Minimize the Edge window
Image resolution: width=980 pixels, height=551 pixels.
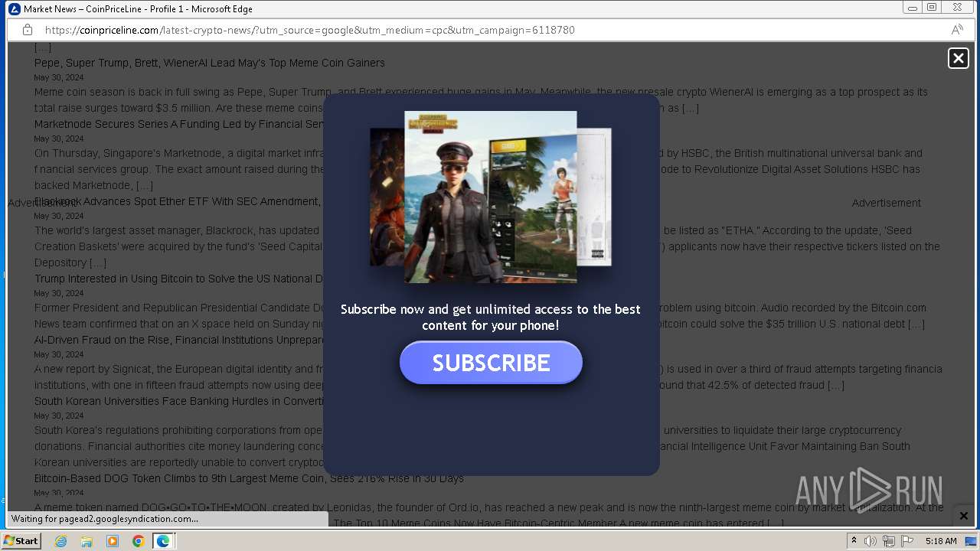912,8
